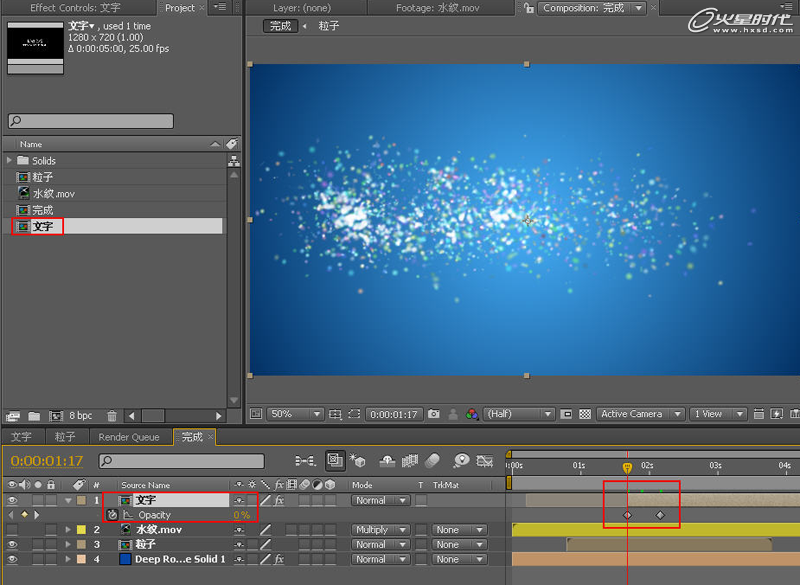Switch to the Render Queue tab
The image size is (800, 585).
pos(128,437)
